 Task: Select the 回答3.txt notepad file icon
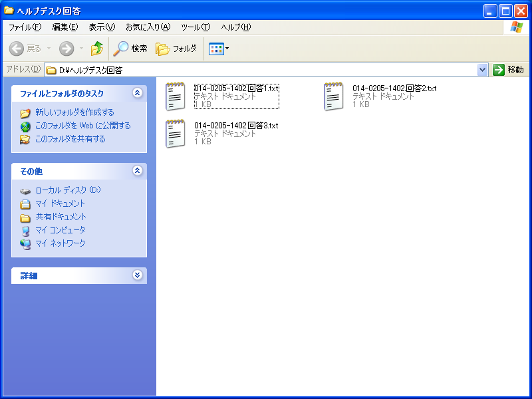tap(175, 134)
